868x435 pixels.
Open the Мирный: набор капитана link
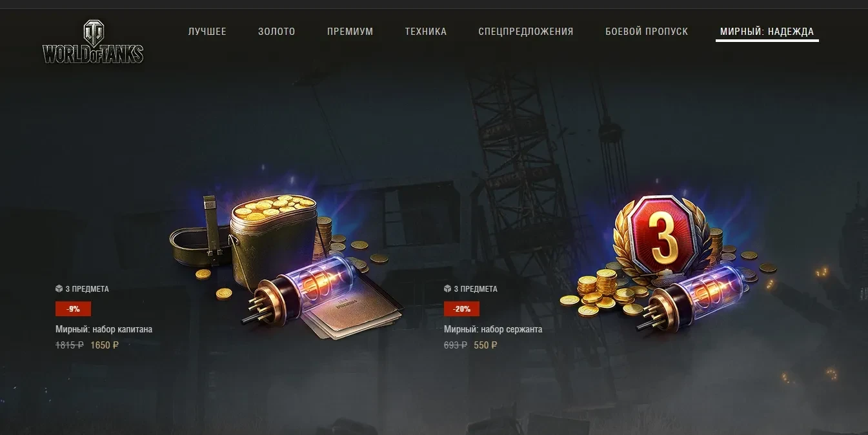coord(104,329)
